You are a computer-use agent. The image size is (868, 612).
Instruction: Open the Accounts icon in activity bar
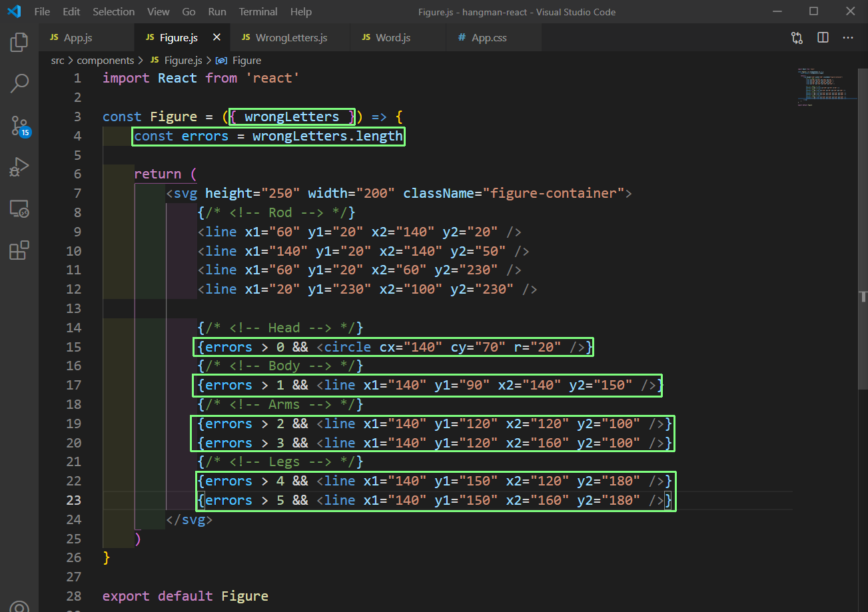coord(19,607)
